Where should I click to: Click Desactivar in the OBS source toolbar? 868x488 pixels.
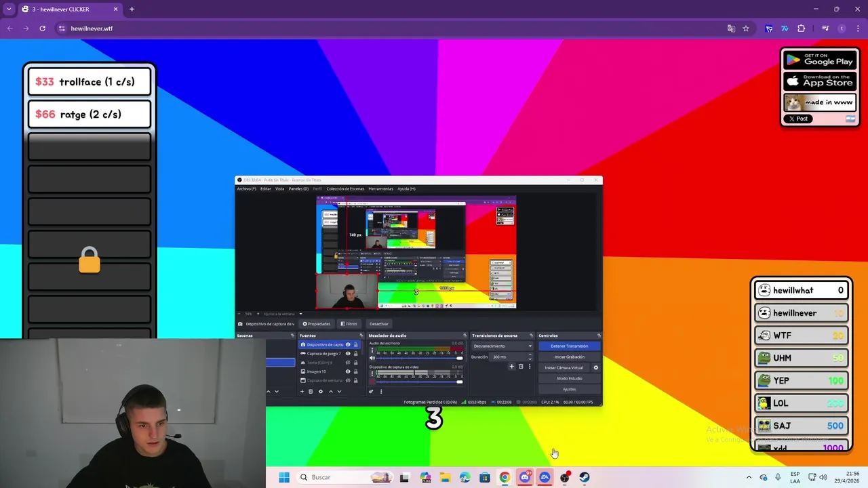click(378, 324)
